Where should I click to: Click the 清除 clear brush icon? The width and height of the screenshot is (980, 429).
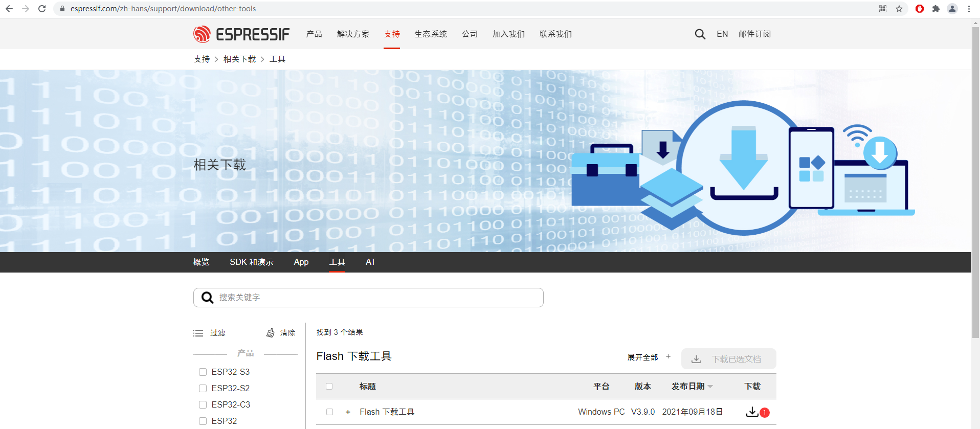[x=271, y=333]
